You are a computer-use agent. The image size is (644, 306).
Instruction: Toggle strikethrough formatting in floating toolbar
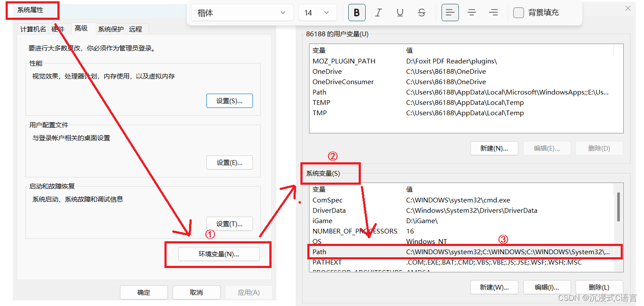click(x=422, y=13)
